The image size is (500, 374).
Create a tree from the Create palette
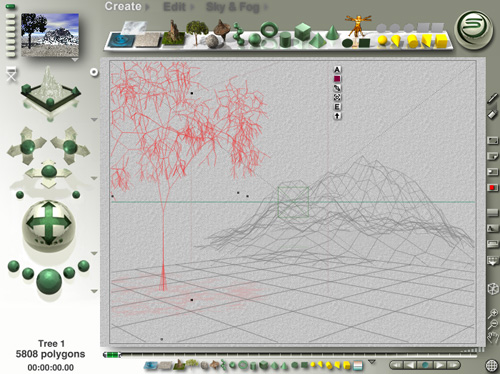click(x=197, y=32)
